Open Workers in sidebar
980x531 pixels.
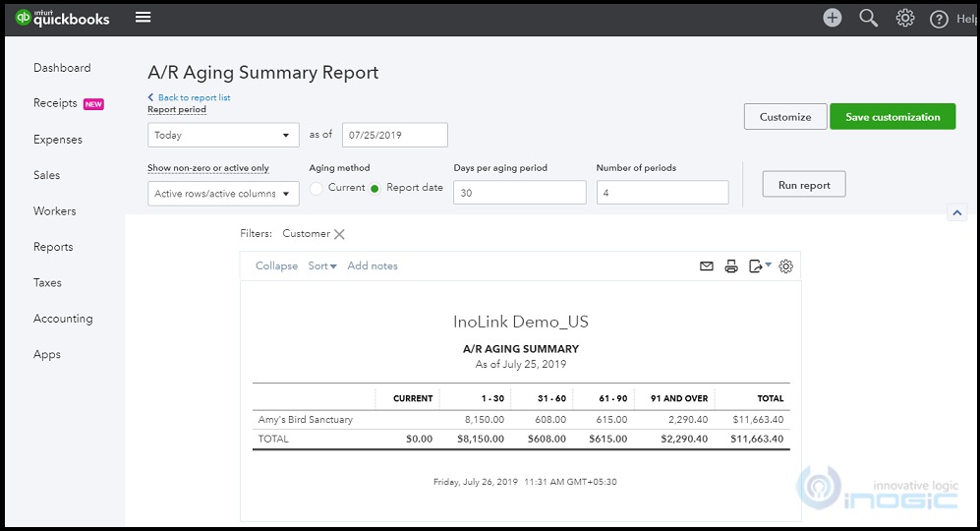(x=54, y=210)
